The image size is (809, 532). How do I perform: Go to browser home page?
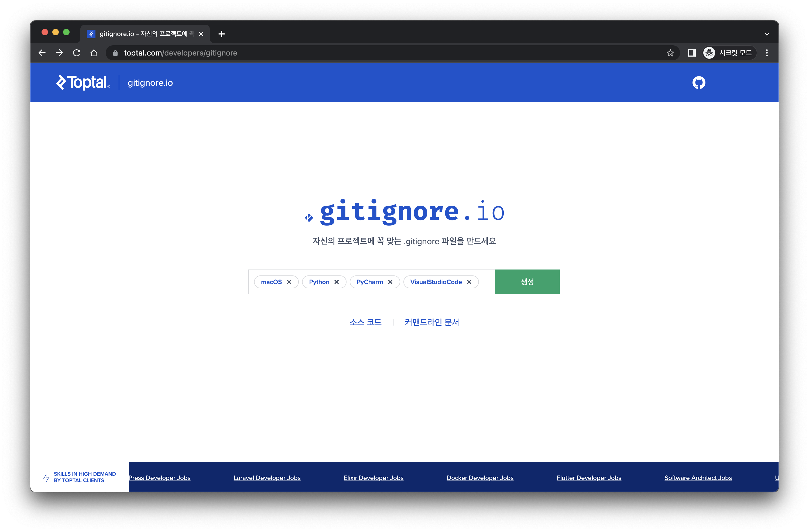pyautogui.click(x=94, y=53)
